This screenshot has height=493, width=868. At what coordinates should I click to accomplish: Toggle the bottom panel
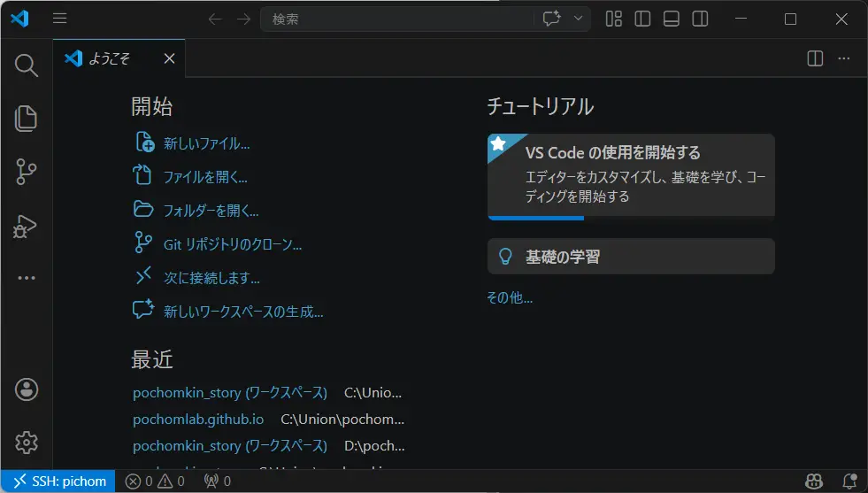(x=672, y=19)
